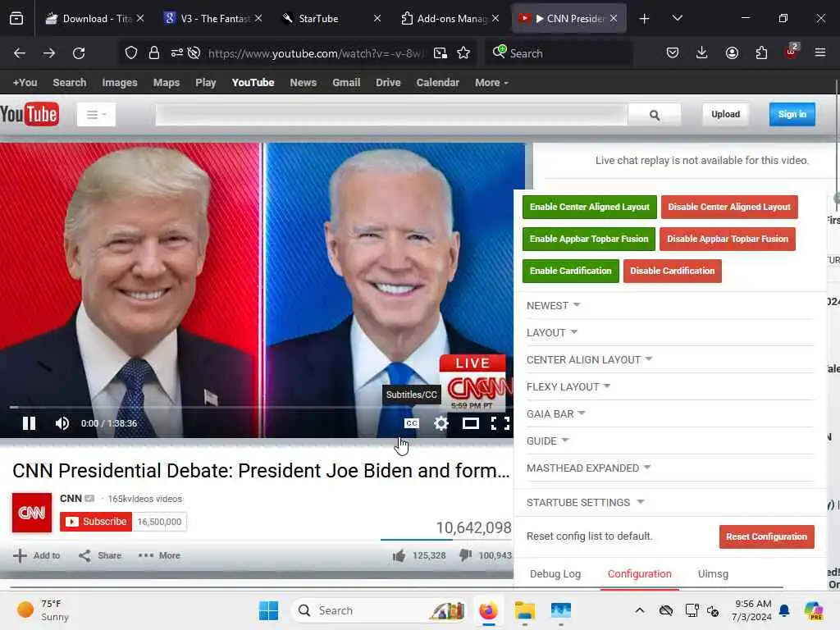Click the YouTube logo
Viewport: 840px width, 630px height.
(x=30, y=114)
